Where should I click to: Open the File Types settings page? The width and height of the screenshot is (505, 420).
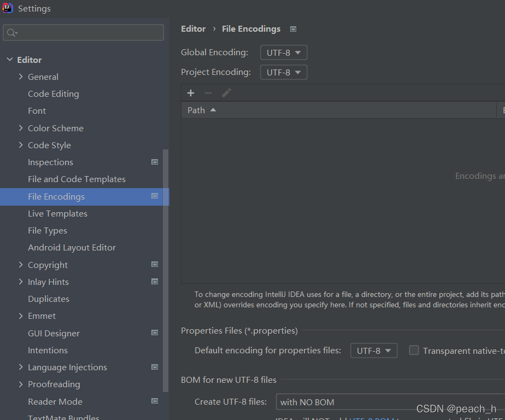point(48,231)
